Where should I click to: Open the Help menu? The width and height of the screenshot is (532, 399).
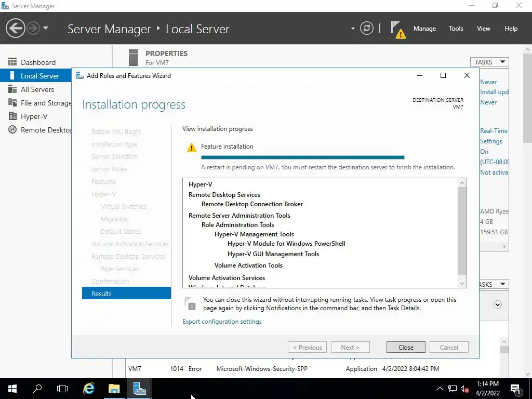tap(511, 29)
